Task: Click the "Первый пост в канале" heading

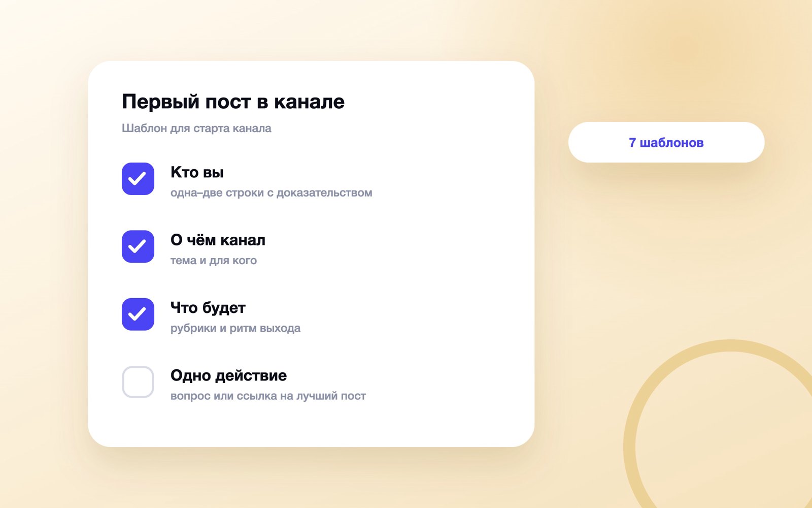Action: [x=233, y=102]
